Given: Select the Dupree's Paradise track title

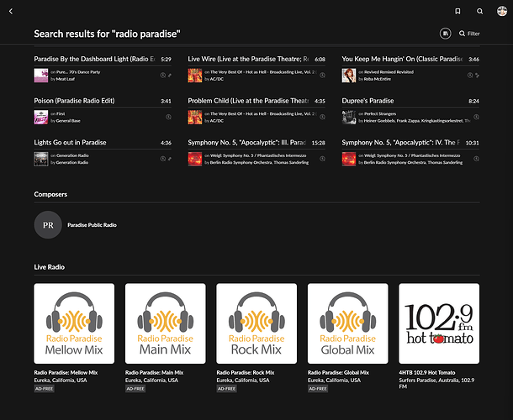Looking at the screenshot, I should [368, 101].
